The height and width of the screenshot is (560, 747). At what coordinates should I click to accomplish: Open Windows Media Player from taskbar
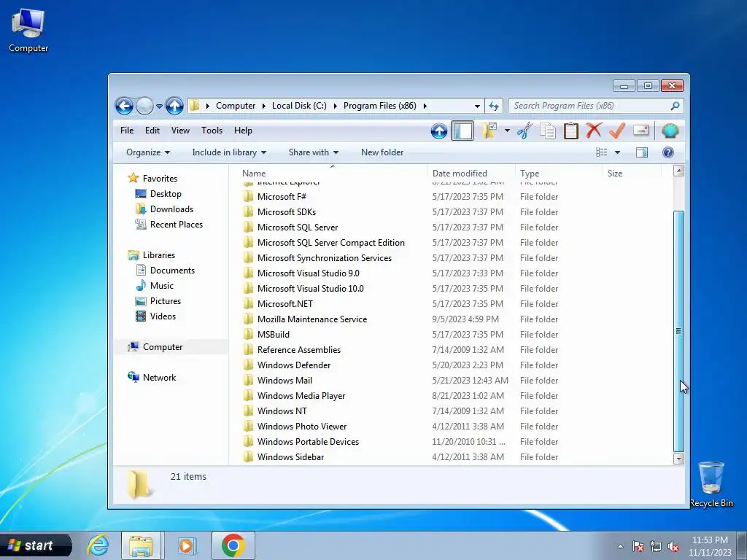tap(186, 545)
